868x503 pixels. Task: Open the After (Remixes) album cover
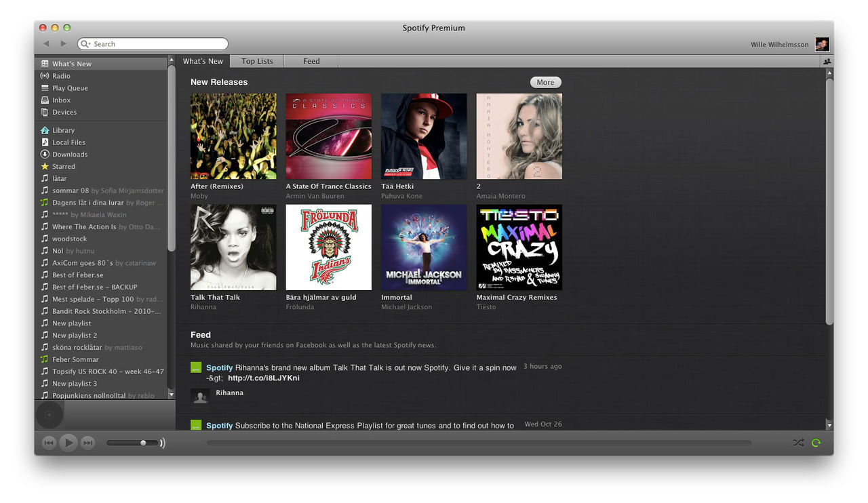[233, 136]
